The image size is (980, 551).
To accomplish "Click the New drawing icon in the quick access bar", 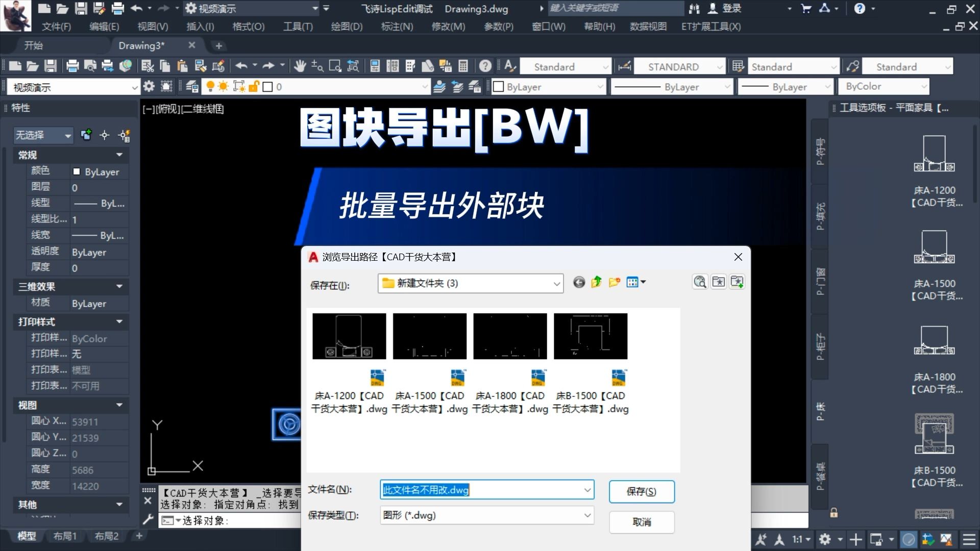I will click(x=44, y=8).
